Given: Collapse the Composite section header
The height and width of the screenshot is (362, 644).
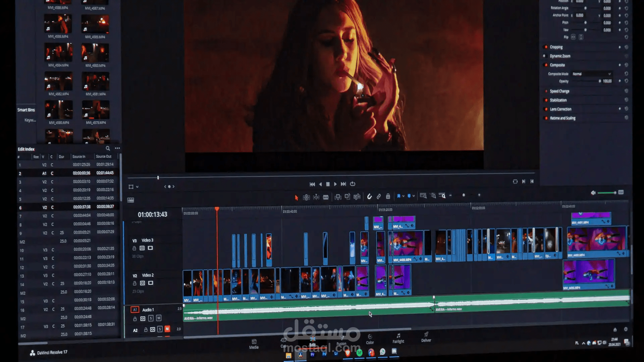Looking at the screenshot, I should (557, 65).
